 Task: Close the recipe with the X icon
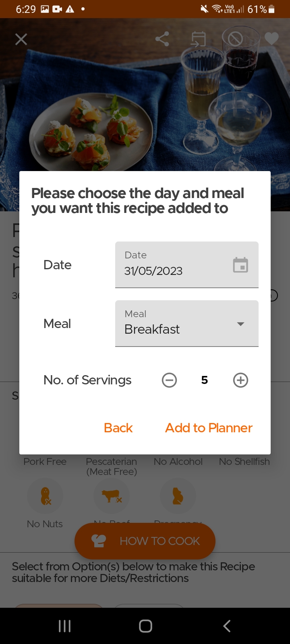[21, 39]
